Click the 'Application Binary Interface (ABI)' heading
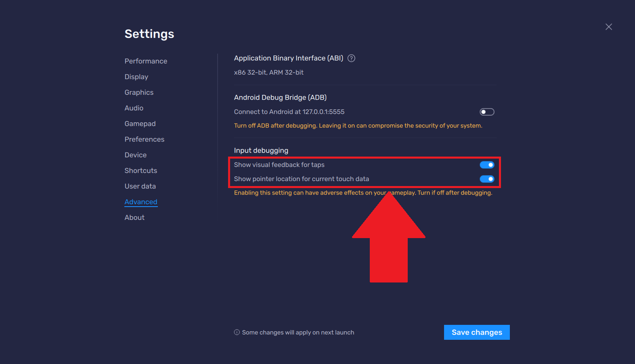 [x=289, y=58]
